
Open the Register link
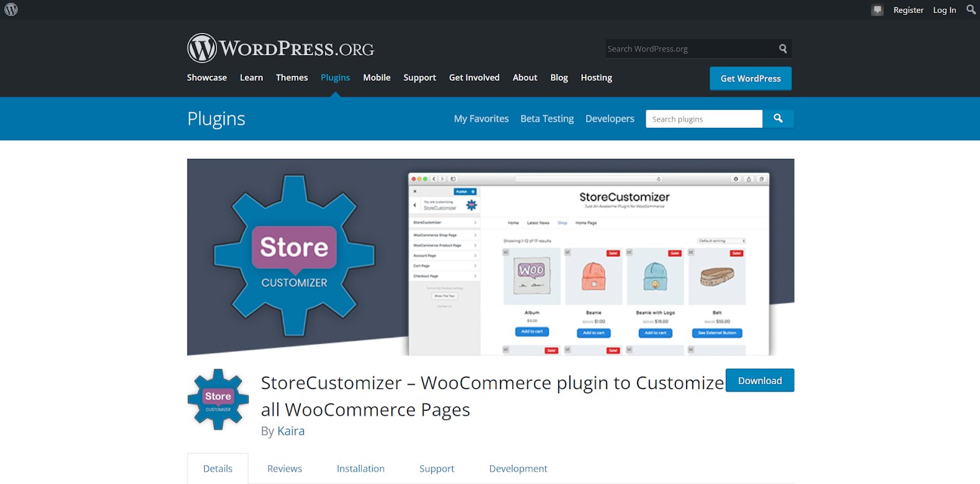pyautogui.click(x=908, y=10)
